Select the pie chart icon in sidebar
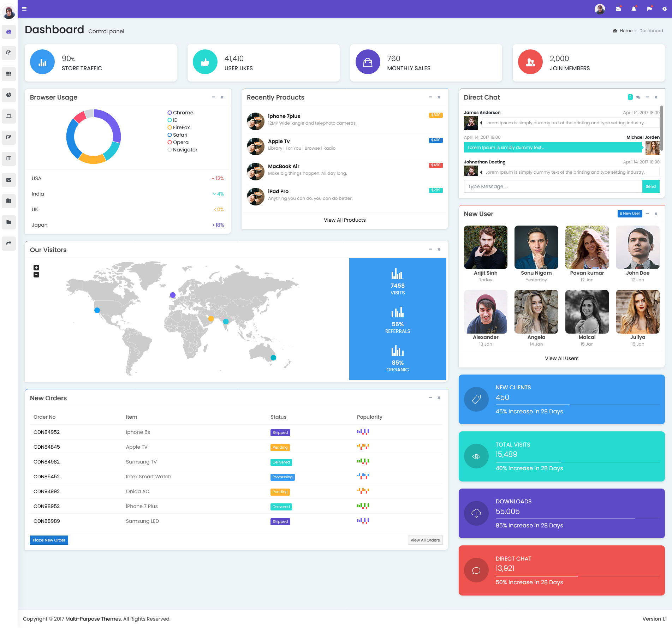This screenshot has width=672, height=628. coord(9,95)
